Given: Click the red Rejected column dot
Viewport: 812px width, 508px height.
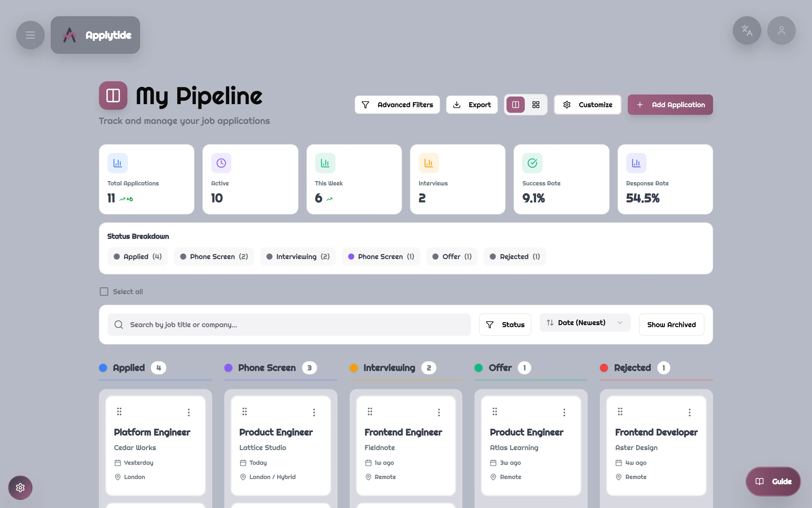Looking at the screenshot, I should (604, 368).
